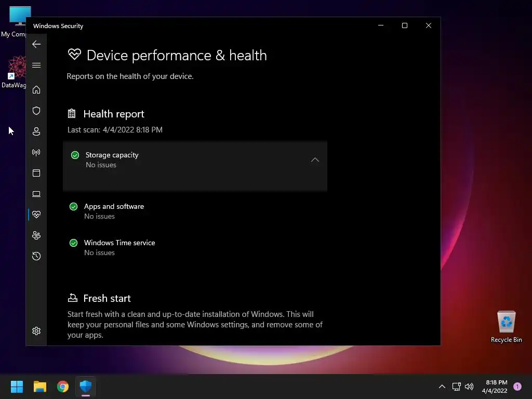Image resolution: width=532 pixels, height=399 pixels.
Task: Click Last scan date text
Action: [x=115, y=130]
